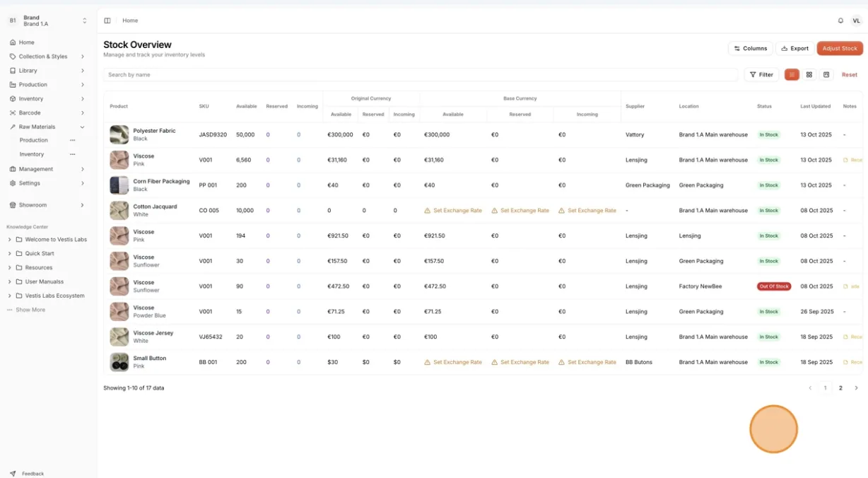Open the VL user avatar menu

[856, 21]
